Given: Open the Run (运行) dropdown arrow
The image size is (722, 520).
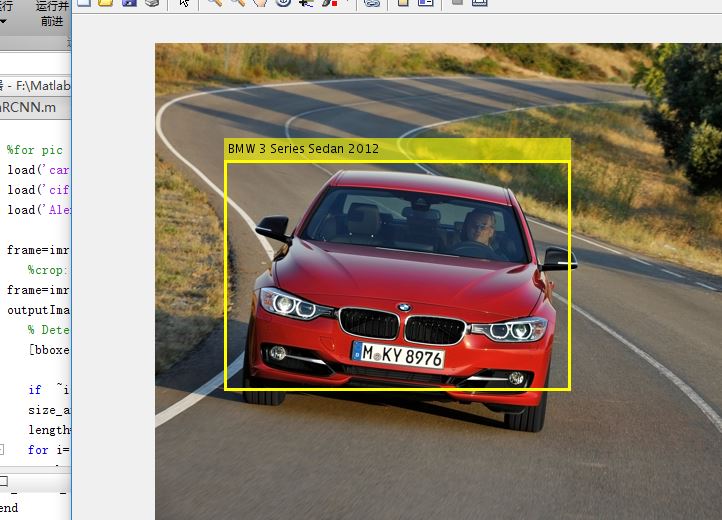Looking at the screenshot, I should pos(4,21).
